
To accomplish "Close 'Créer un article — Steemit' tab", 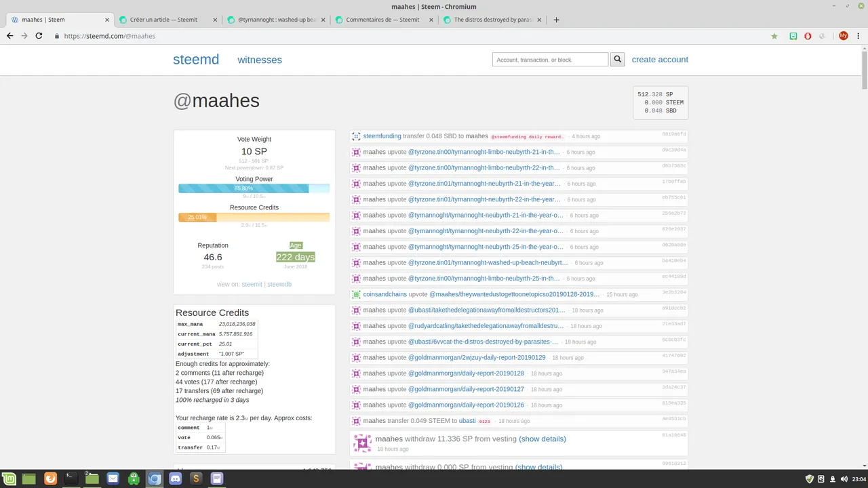I will [215, 20].
